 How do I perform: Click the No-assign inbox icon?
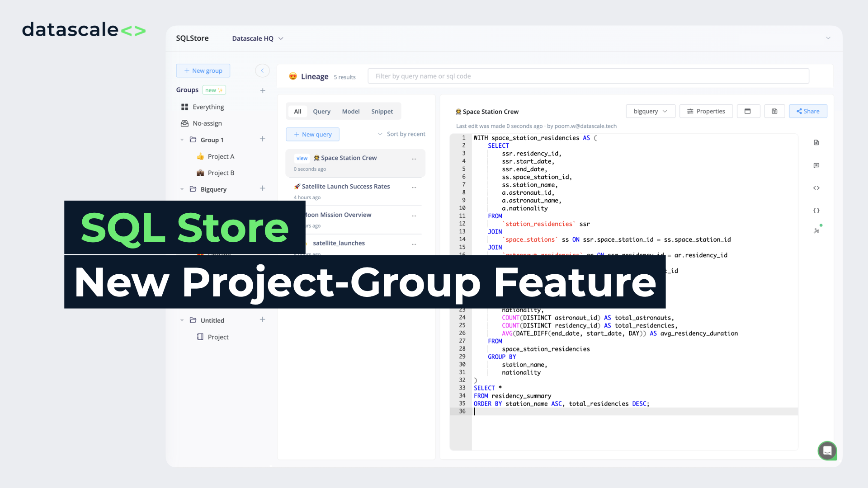pyautogui.click(x=184, y=123)
